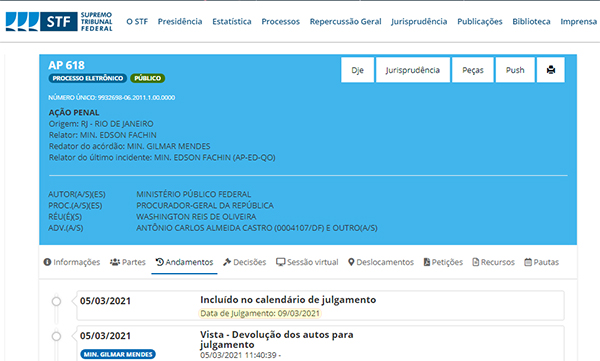Click the Relator: MIN. EDSON FACHIN text
The width and height of the screenshot is (600, 361).
pyautogui.click(x=103, y=135)
